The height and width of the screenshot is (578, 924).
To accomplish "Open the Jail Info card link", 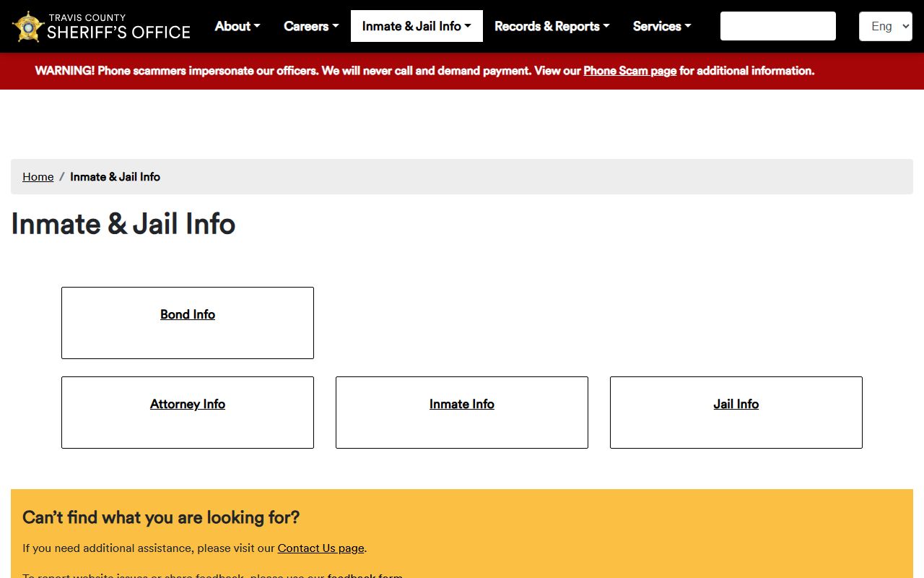I will (x=736, y=405).
